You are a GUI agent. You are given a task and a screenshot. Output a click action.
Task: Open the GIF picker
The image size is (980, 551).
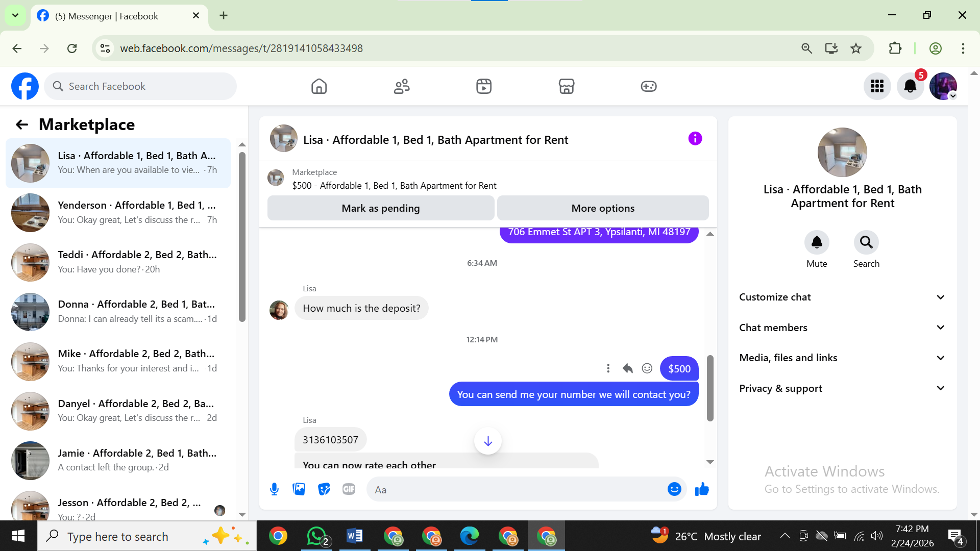pyautogui.click(x=349, y=489)
